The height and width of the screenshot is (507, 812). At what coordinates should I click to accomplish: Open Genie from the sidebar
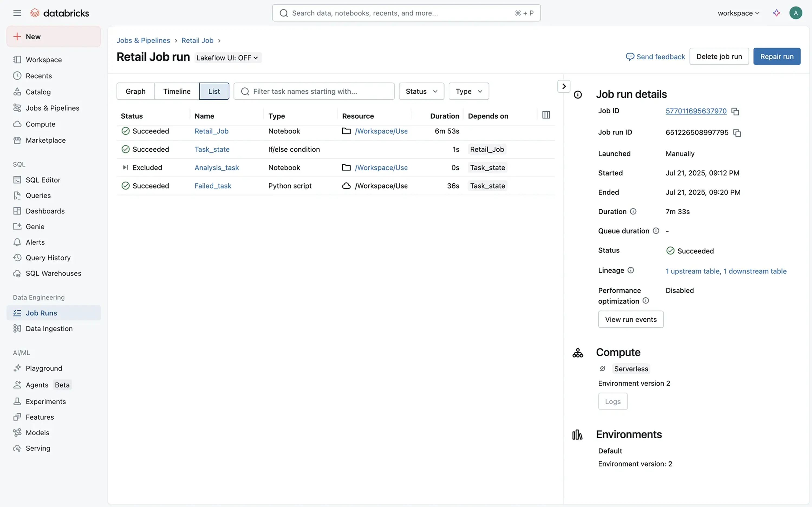(x=35, y=226)
